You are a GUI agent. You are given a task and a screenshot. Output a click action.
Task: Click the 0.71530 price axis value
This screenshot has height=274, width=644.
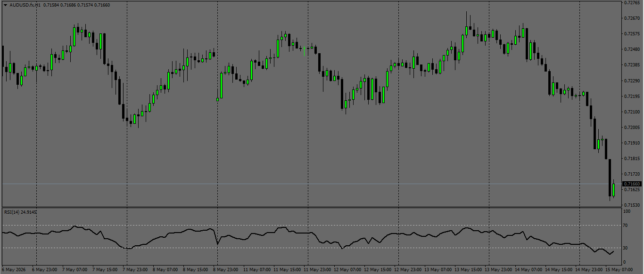[631, 205]
